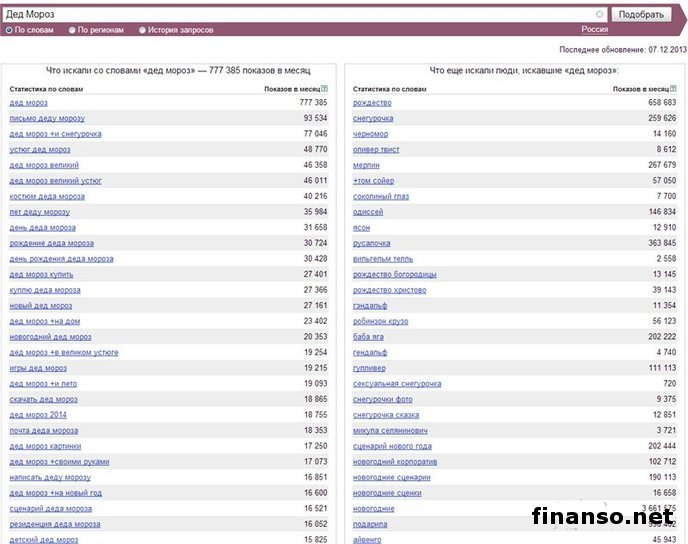
Task: Select the 'История запросов' radio option
Action: click(x=142, y=30)
